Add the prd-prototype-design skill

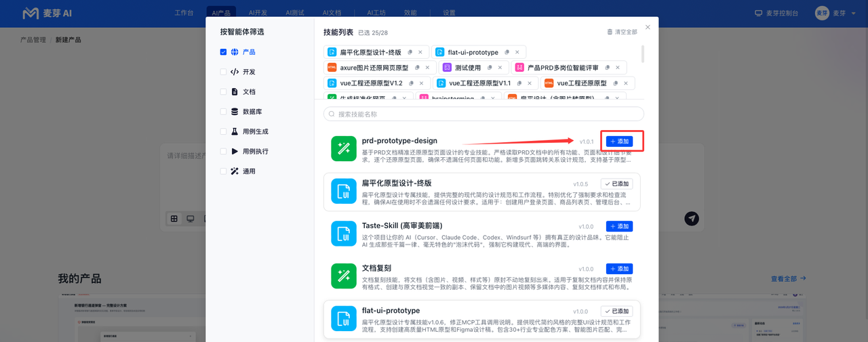pyautogui.click(x=619, y=142)
